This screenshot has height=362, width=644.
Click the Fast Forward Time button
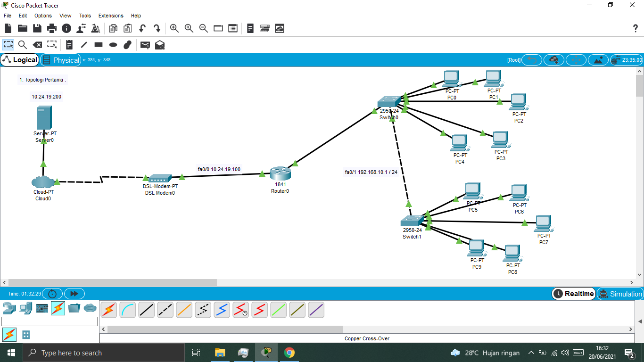point(74,294)
